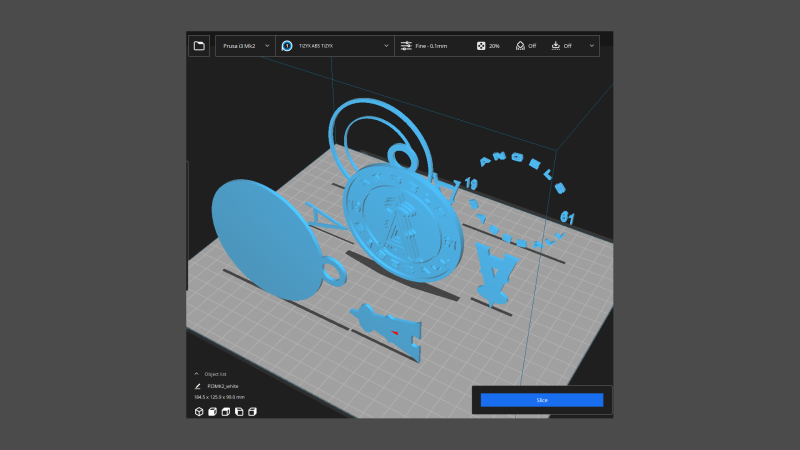Screen dimensions: 800x450
Task: Collapse the Object list section
Action: [x=197, y=373]
